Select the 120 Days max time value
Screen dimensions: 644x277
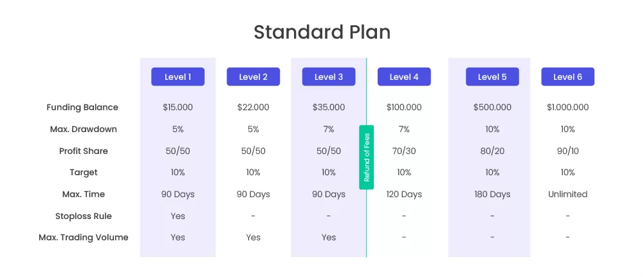click(x=404, y=195)
